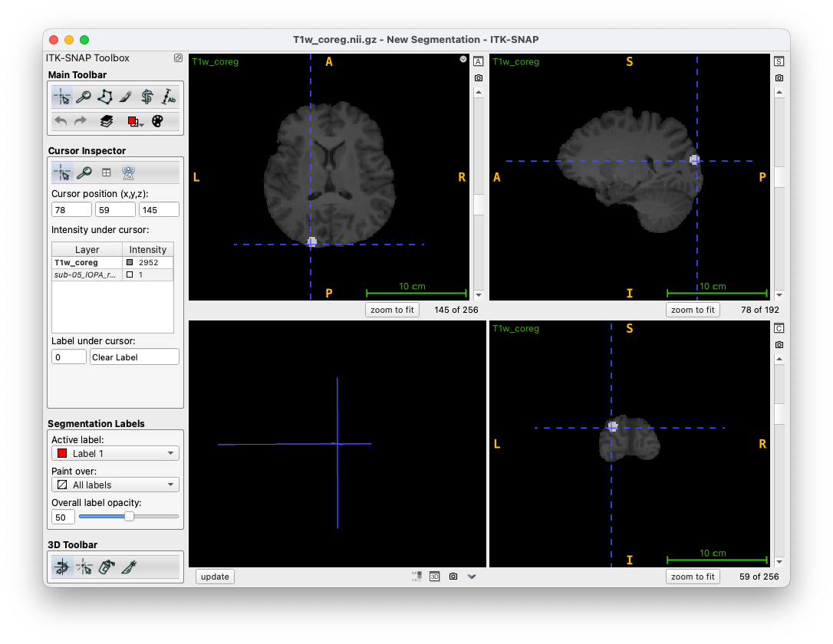This screenshot has width=833, height=644.
Task: Adjust the overall label opacity slider
Action: coord(129,517)
